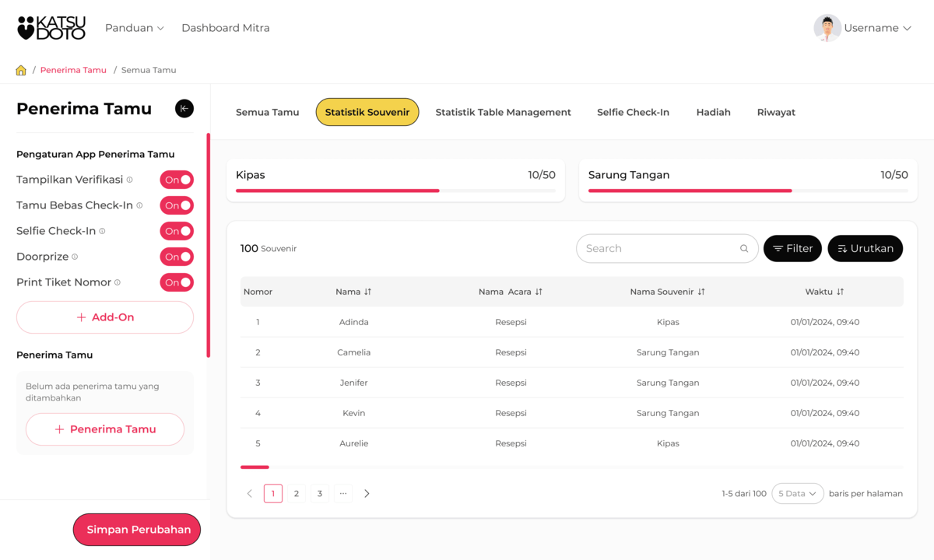This screenshot has height=560, width=934.
Task: Open the 5 Data rows-per-page dropdown
Action: click(797, 494)
